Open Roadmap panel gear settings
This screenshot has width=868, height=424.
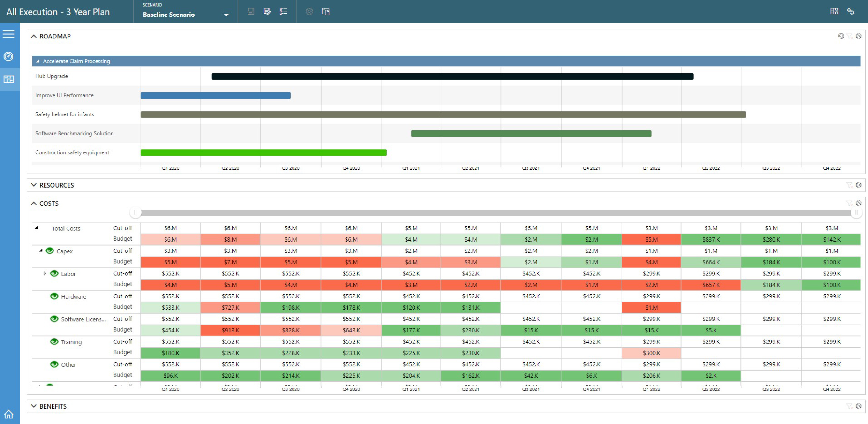pyautogui.click(x=859, y=36)
